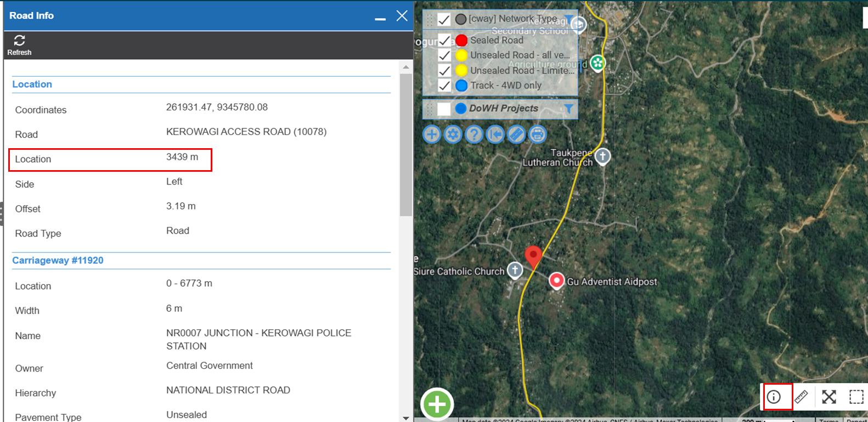Screen dimensions: 868x422
Task: Click the large green plus button
Action: (x=437, y=404)
